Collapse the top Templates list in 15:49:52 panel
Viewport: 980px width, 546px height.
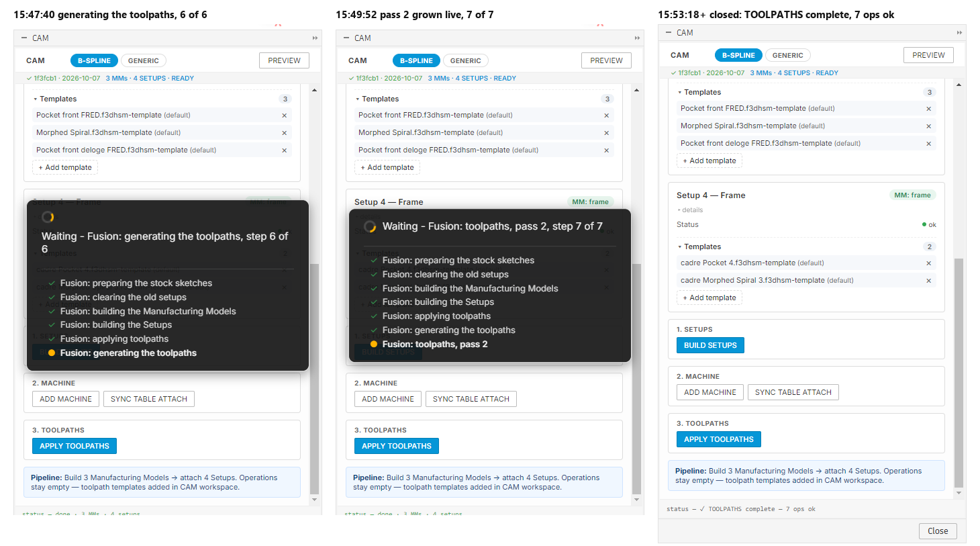377,99
